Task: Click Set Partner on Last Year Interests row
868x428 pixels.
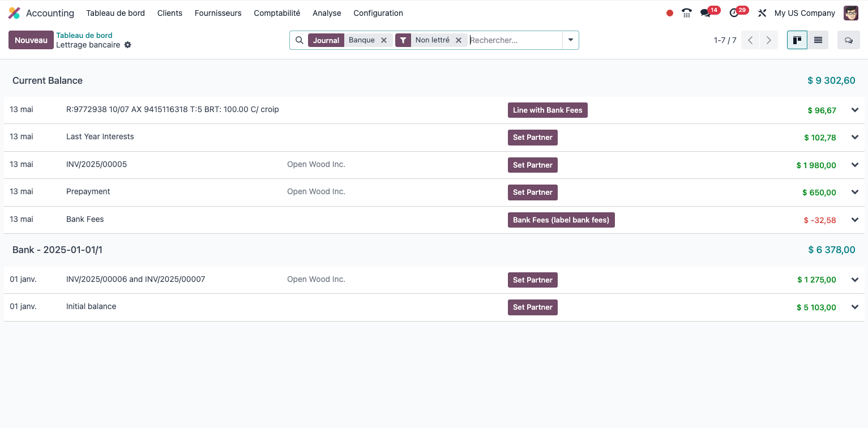Action: click(533, 138)
